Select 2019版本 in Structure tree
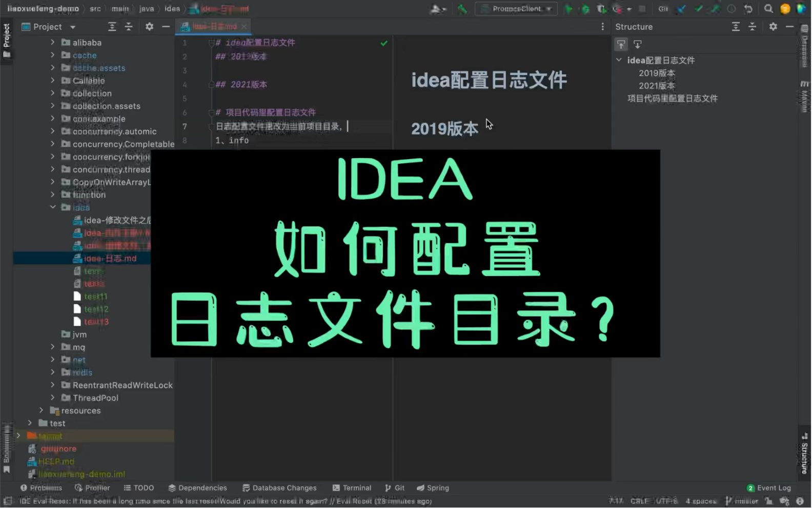 (657, 73)
